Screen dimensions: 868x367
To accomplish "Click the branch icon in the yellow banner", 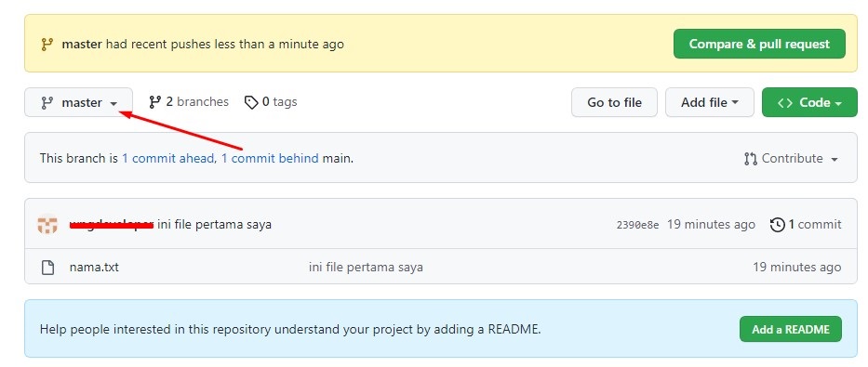I will 47,45.
